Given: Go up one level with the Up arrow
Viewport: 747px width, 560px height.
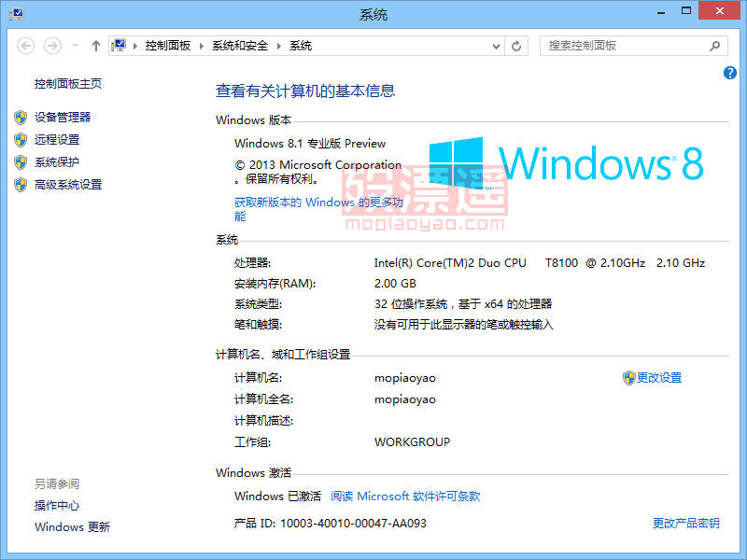Looking at the screenshot, I should pyautogui.click(x=96, y=46).
